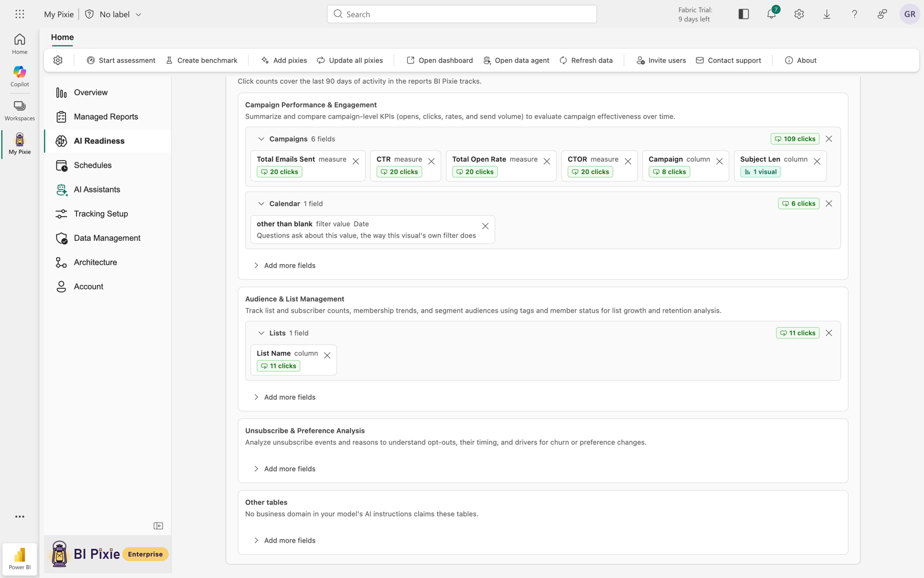Collapse the Lists fields group
This screenshot has width=924, height=578.
pyautogui.click(x=261, y=333)
